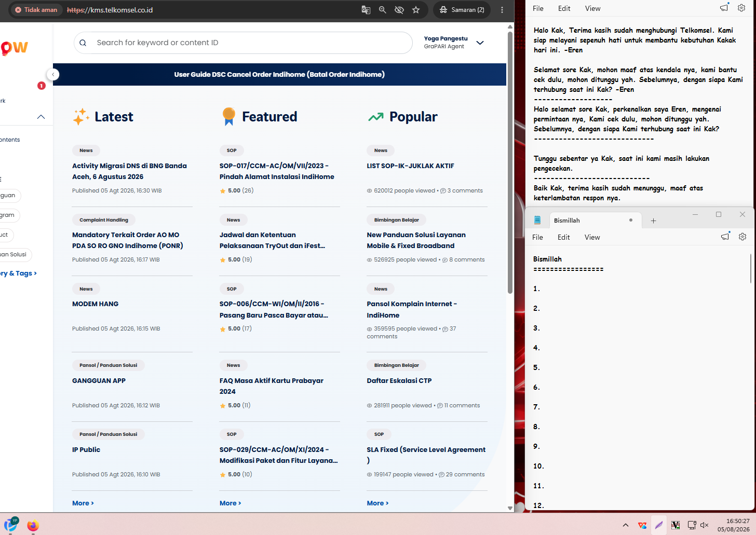Focus the keyword or content ID search field
This screenshot has height=535, width=756.
click(243, 43)
